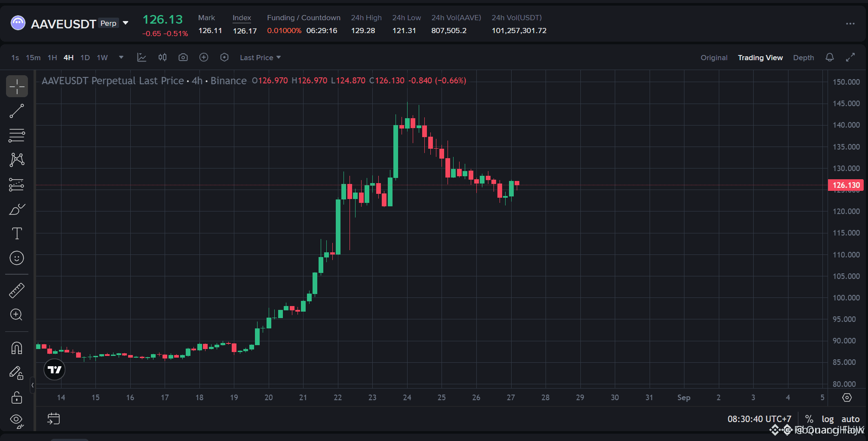Toggle auto scale mode
The image size is (868, 441).
point(850,419)
